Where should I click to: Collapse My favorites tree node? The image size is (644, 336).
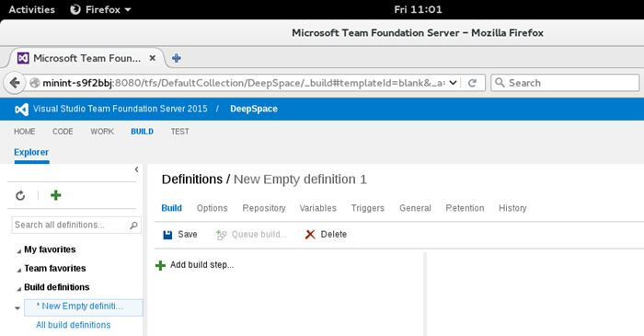[x=18, y=250]
